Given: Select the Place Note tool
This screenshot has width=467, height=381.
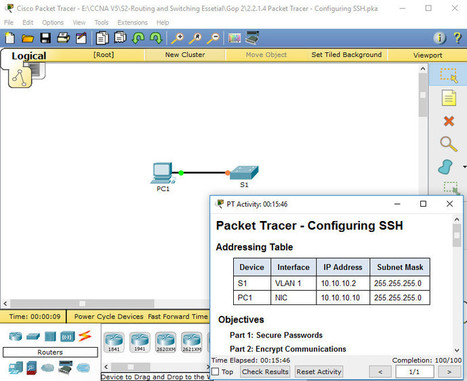Looking at the screenshot, I should (449, 98).
